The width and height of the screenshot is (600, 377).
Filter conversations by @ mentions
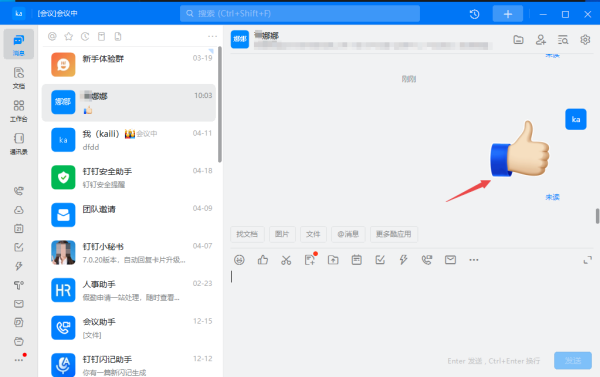(x=52, y=36)
